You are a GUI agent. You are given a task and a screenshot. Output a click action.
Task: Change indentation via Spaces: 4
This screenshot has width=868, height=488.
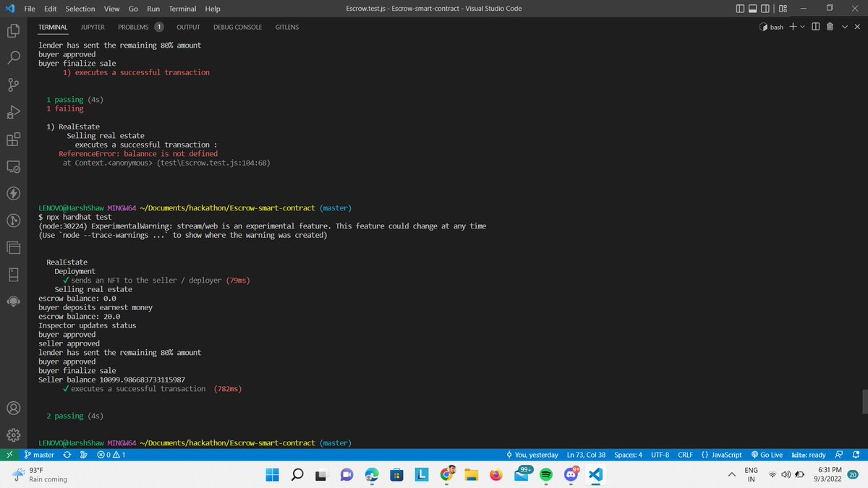tap(628, 455)
